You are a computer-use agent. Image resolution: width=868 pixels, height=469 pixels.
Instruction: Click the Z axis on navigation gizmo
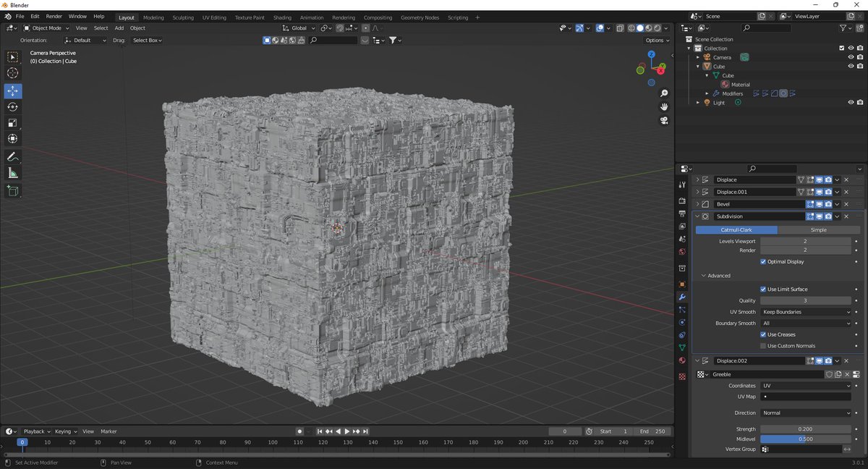point(651,54)
